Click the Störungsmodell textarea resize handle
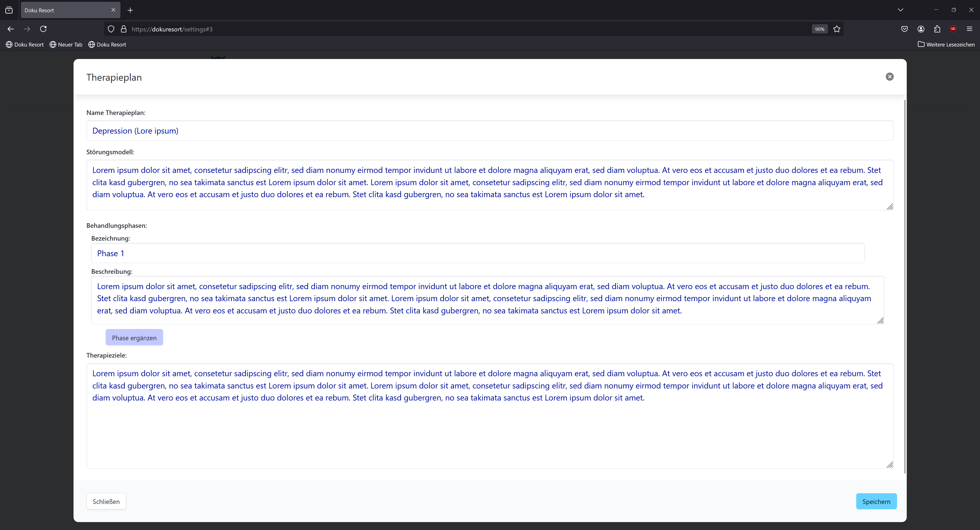Screen dimensions: 980x530 point(889,206)
